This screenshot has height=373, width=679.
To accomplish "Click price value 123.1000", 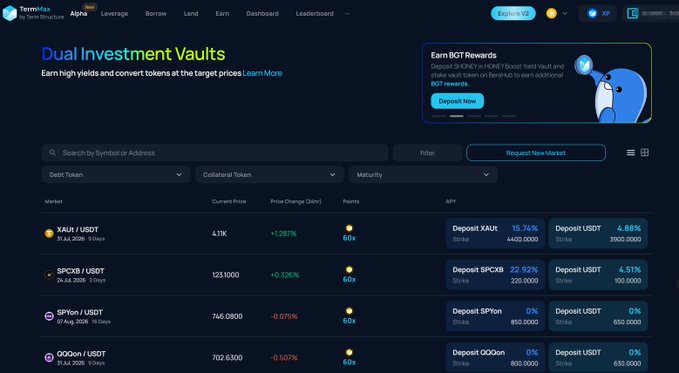I will (226, 275).
